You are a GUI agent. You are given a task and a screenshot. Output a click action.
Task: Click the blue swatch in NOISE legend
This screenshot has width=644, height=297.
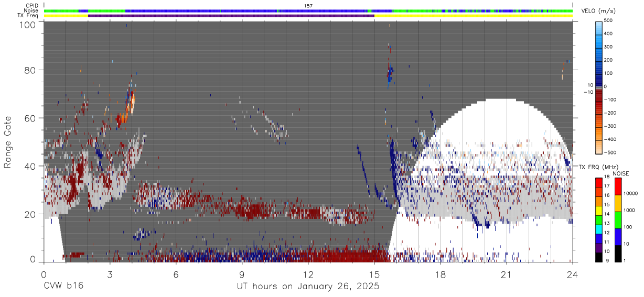(x=617, y=236)
